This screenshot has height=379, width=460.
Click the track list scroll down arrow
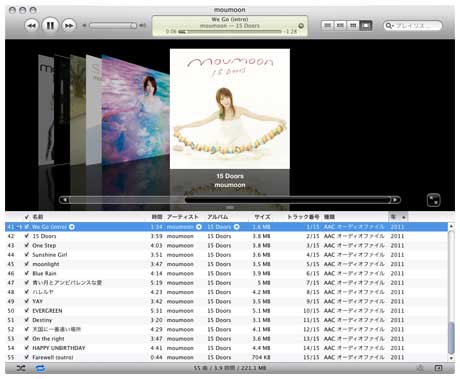(x=451, y=358)
